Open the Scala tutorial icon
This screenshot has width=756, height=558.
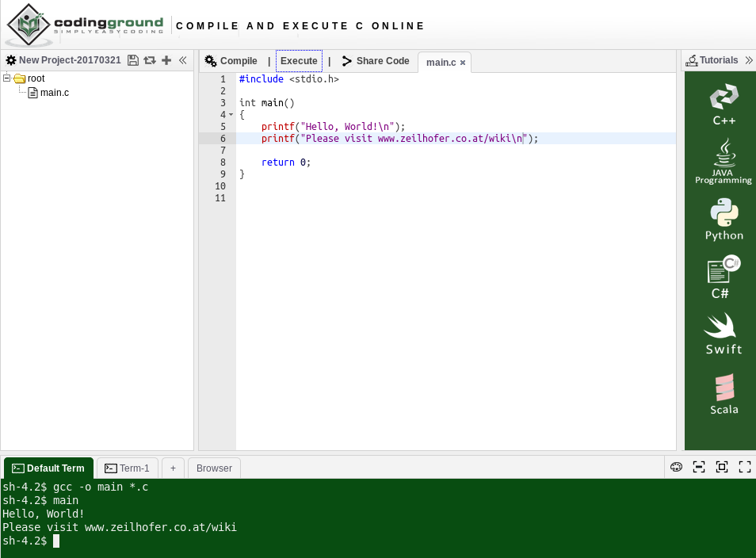(724, 394)
